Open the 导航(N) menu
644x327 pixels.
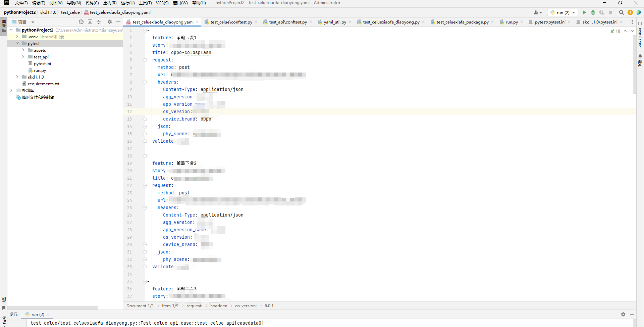pos(74,3)
